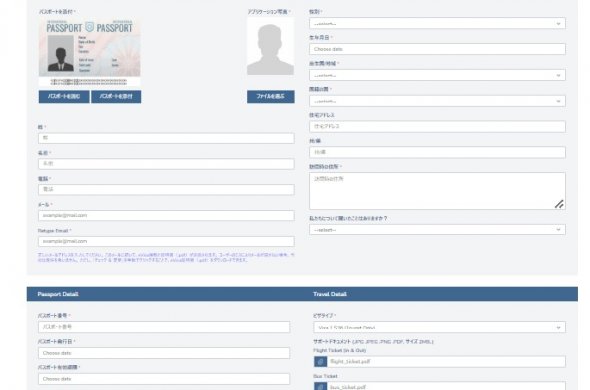Click the 'Travel Detail' section header text
Screen dimensions: 590x390
point(330,294)
